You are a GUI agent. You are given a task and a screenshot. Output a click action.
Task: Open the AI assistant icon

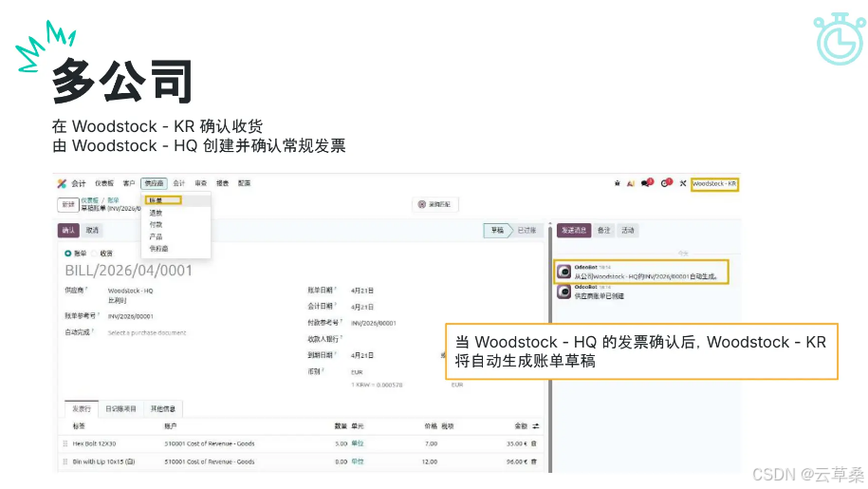tap(631, 183)
